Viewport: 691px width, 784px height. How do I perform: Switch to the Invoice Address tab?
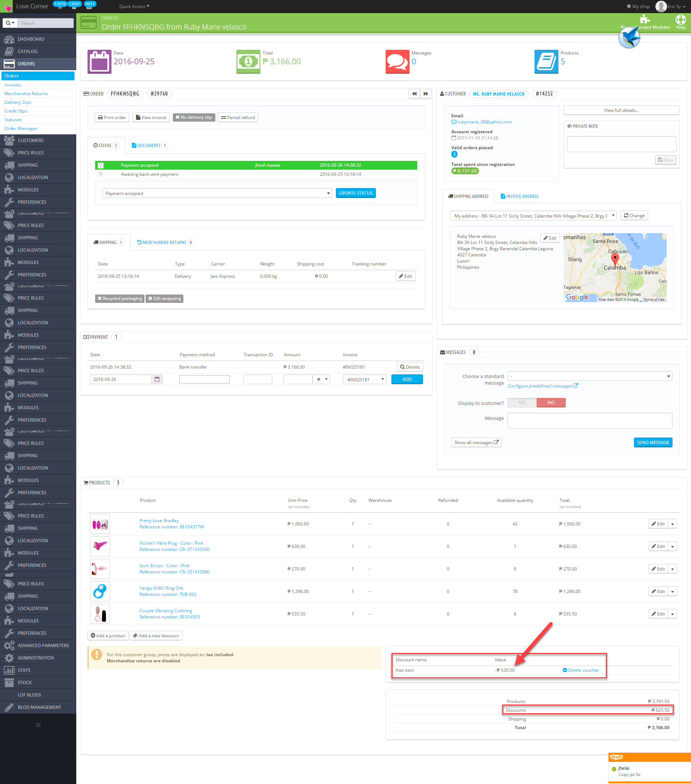[x=520, y=196]
